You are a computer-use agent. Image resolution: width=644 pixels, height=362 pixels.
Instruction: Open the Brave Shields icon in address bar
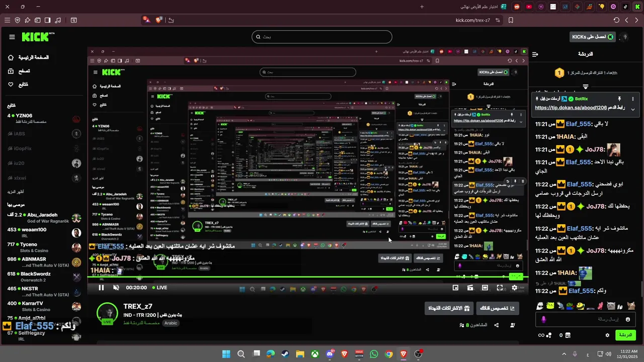coord(159,20)
